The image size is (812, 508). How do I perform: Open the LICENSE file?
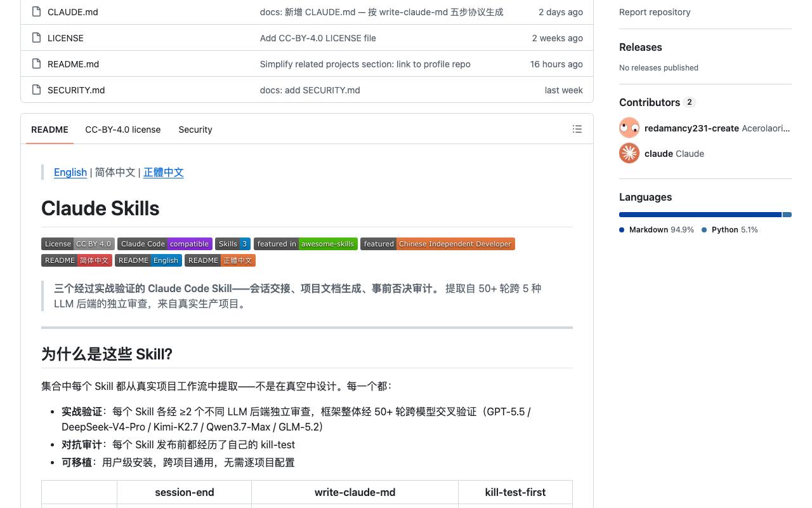tap(65, 38)
